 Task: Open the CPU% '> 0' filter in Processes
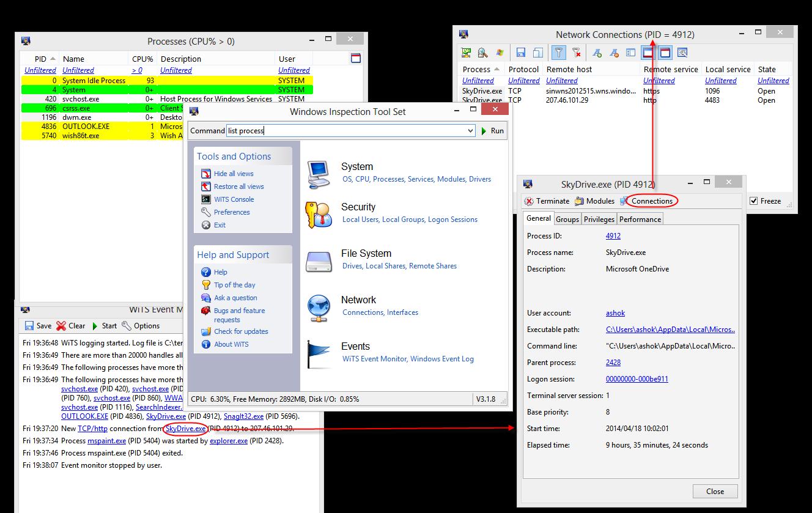tap(137, 70)
